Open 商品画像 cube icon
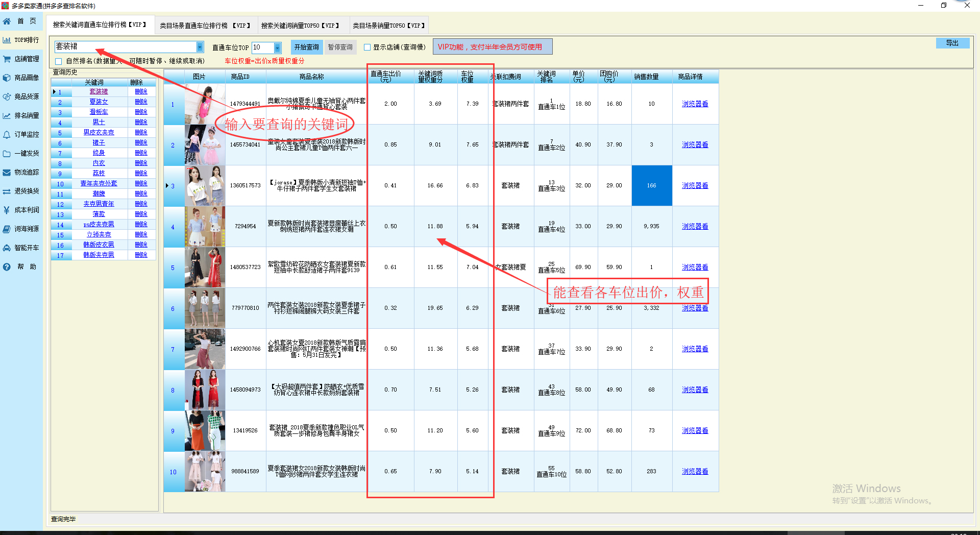Screen dimensions: 980x535 [x=7, y=78]
